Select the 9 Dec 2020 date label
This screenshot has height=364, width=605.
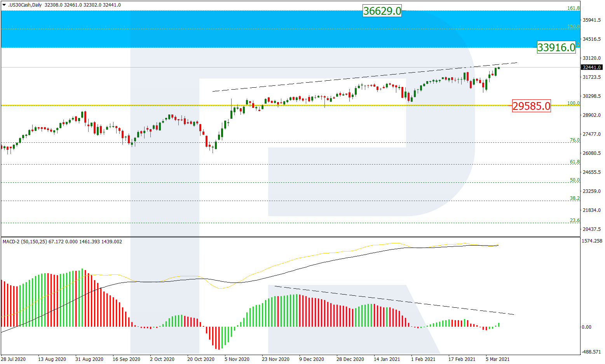coord(312,359)
